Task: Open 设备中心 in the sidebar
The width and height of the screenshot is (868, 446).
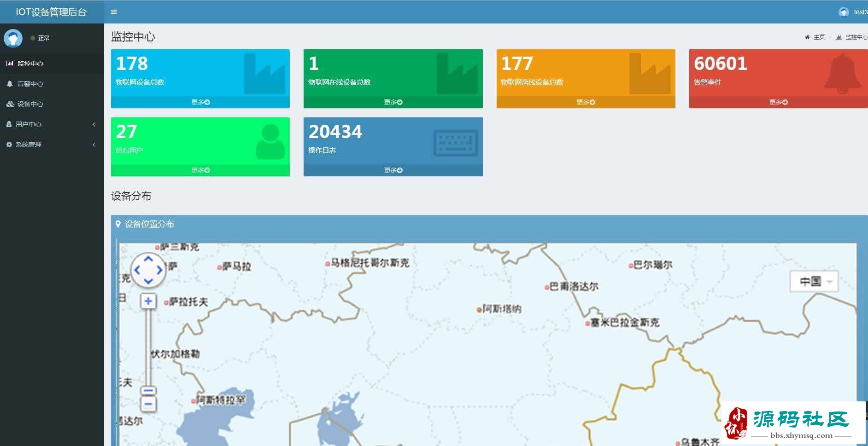Action: coord(52,104)
